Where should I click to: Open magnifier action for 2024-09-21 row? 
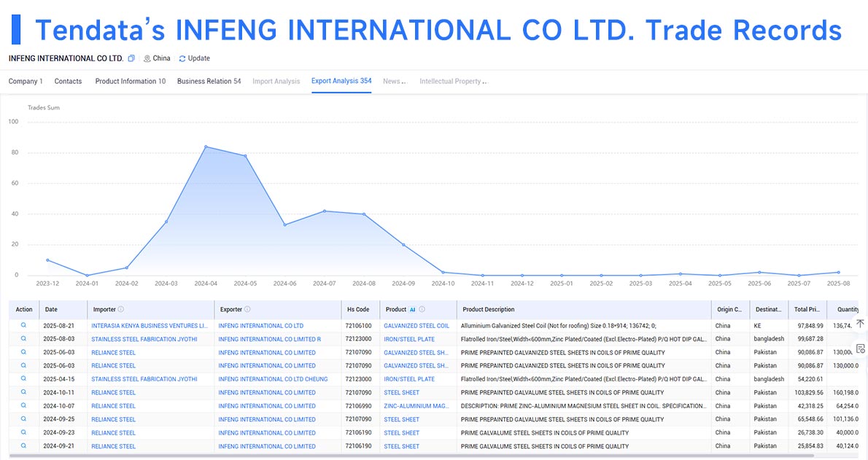24,445
